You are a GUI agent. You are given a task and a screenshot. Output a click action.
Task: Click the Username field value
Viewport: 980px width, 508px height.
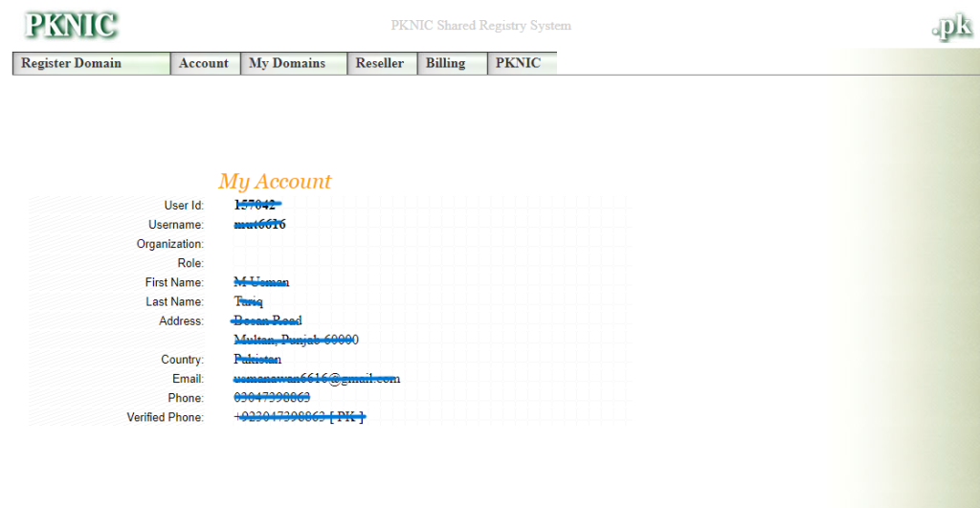point(259,225)
